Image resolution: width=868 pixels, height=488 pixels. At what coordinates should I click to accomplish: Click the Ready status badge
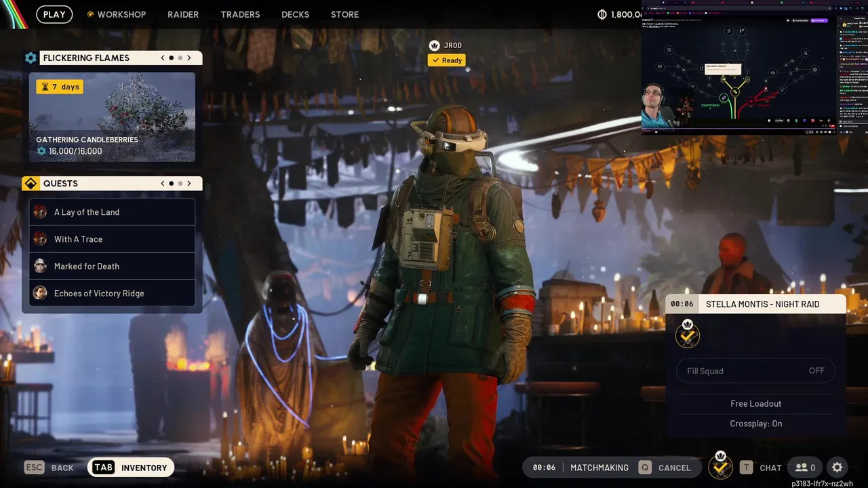(446, 60)
